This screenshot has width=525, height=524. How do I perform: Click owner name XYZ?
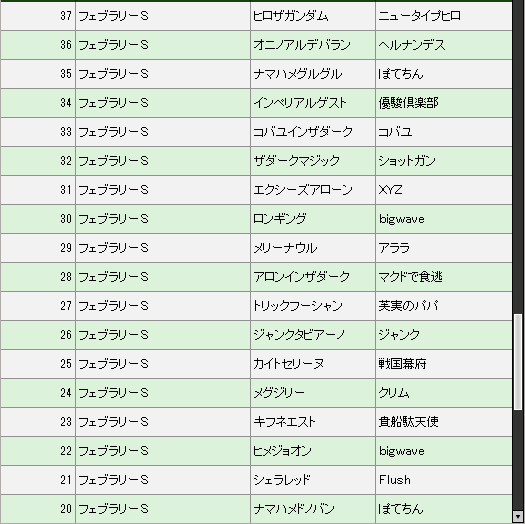pyautogui.click(x=390, y=190)
